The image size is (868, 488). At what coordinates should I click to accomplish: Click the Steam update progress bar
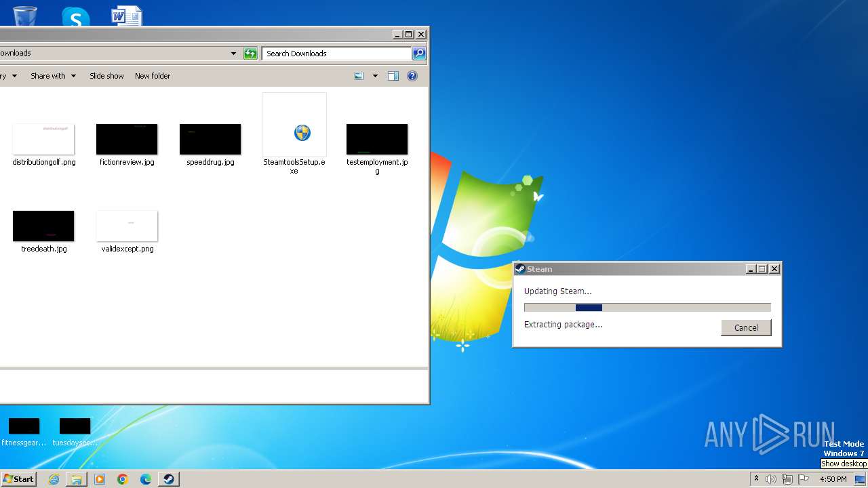(x=647, y=308)
